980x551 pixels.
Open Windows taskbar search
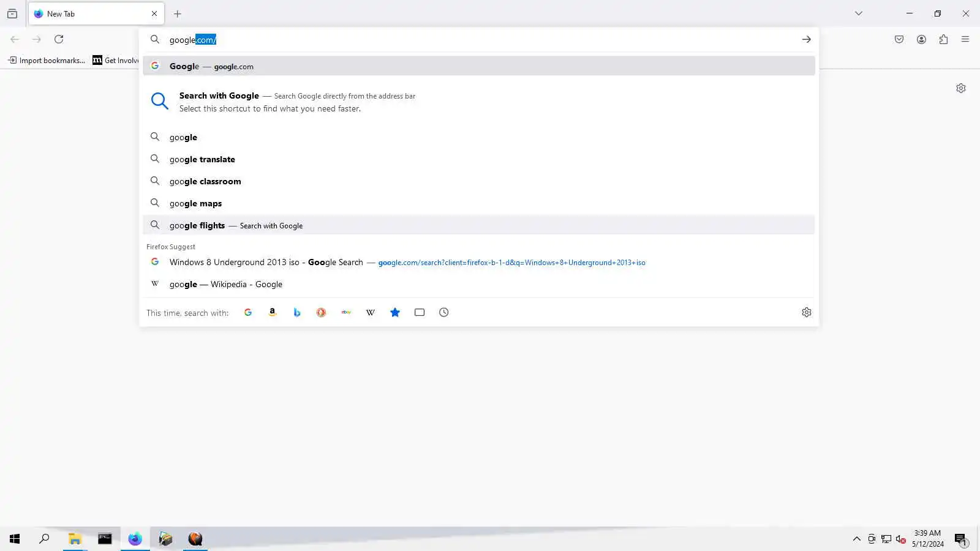coord(44,539)
